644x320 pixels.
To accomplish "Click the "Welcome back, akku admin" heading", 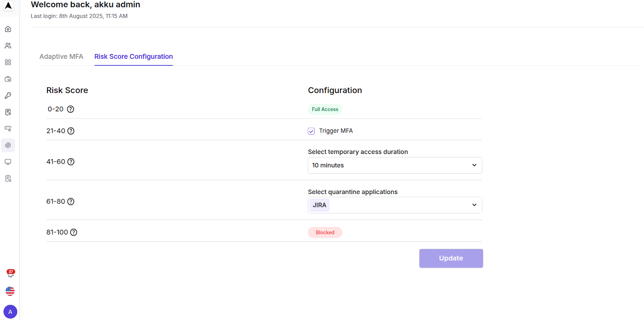I will (86, 5).
